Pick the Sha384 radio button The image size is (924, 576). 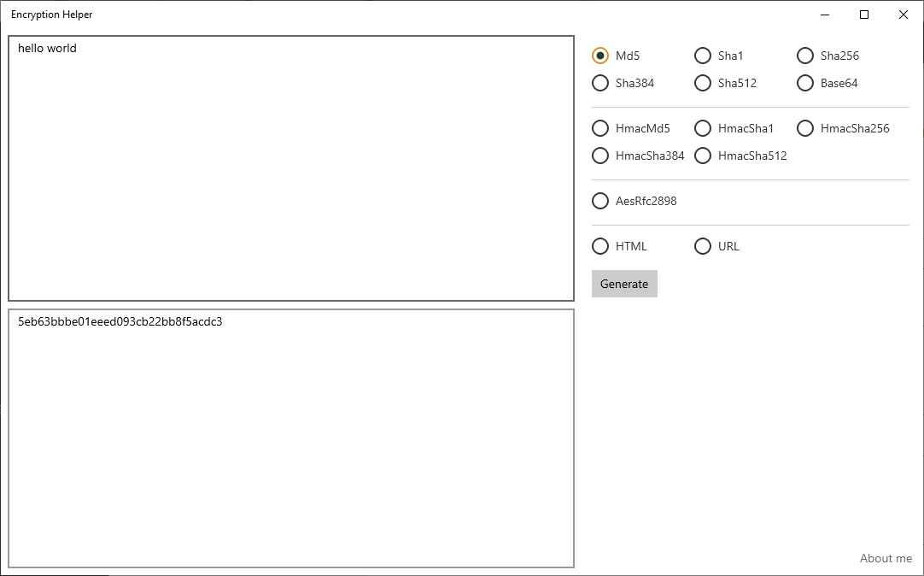click(x=600, y=83)
